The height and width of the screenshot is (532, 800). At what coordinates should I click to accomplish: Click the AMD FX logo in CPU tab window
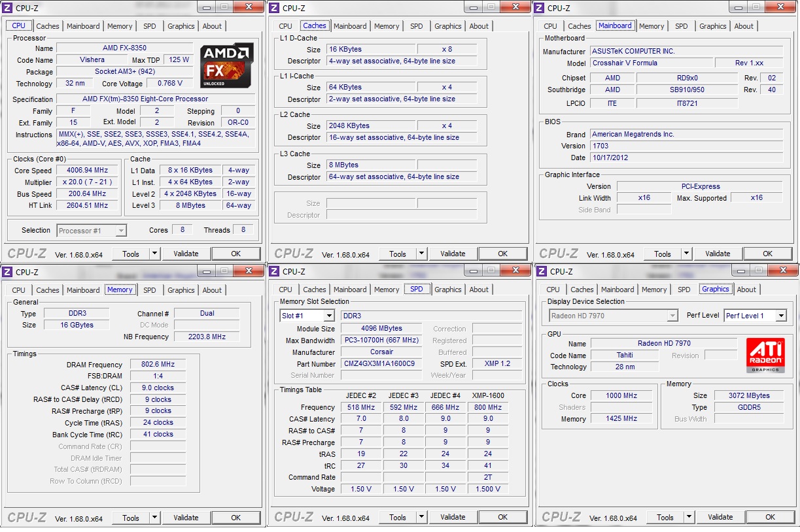point(227,65)
